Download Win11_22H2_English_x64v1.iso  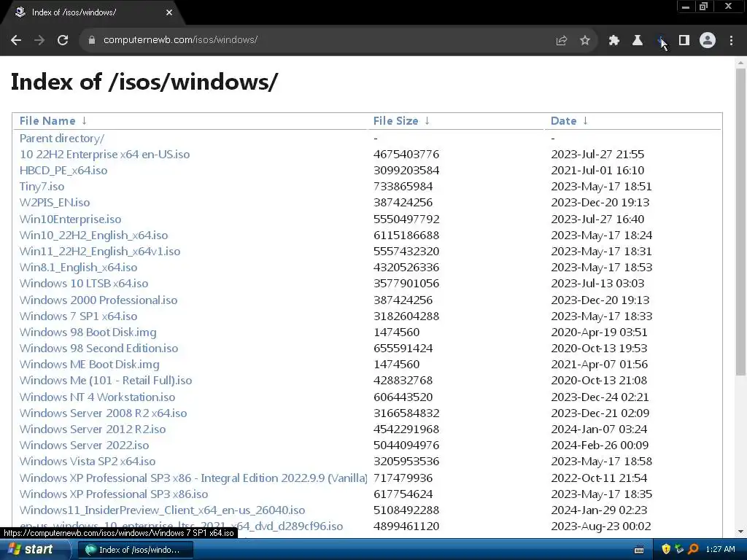(99, 252)
